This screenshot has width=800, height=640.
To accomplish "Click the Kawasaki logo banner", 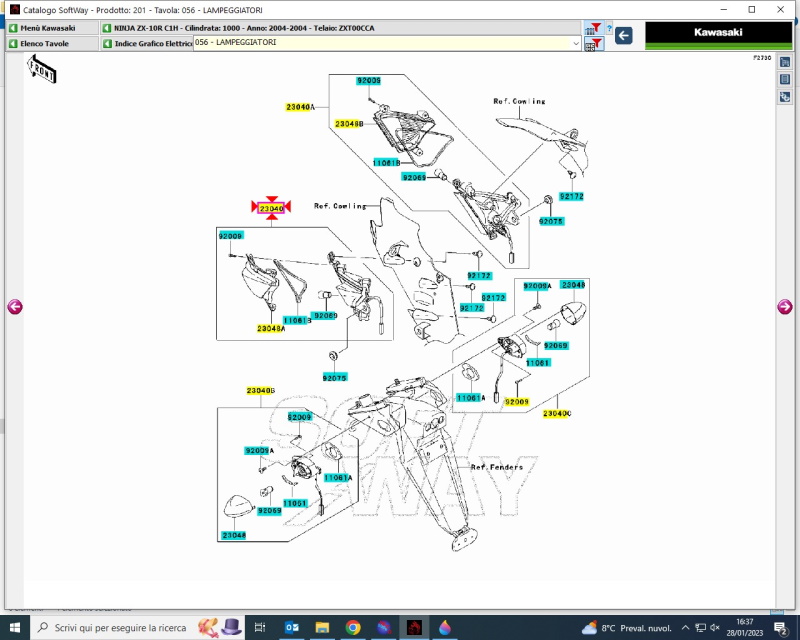I will click(718, 35).
